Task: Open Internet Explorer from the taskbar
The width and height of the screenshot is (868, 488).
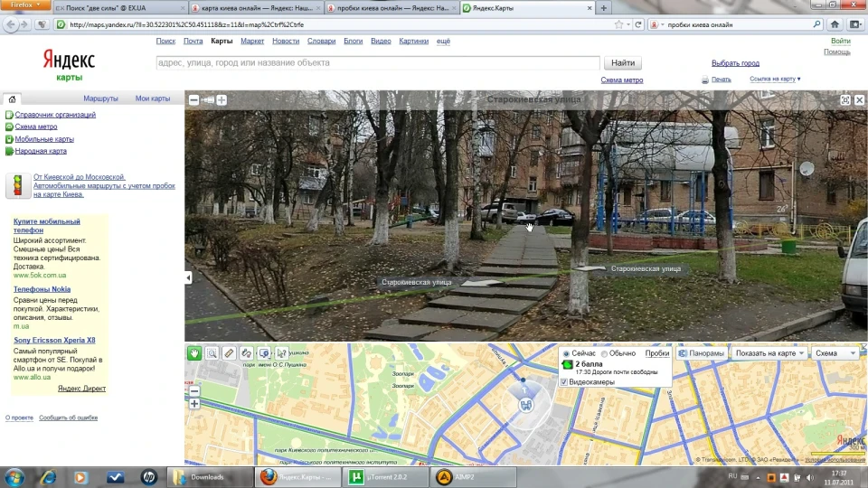Action: (x=48, y=477)
